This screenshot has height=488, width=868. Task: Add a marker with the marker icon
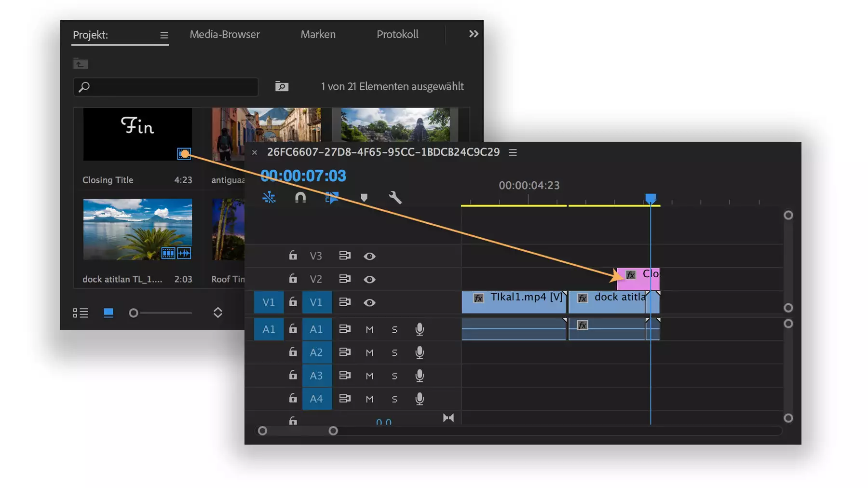coord(364,198)
